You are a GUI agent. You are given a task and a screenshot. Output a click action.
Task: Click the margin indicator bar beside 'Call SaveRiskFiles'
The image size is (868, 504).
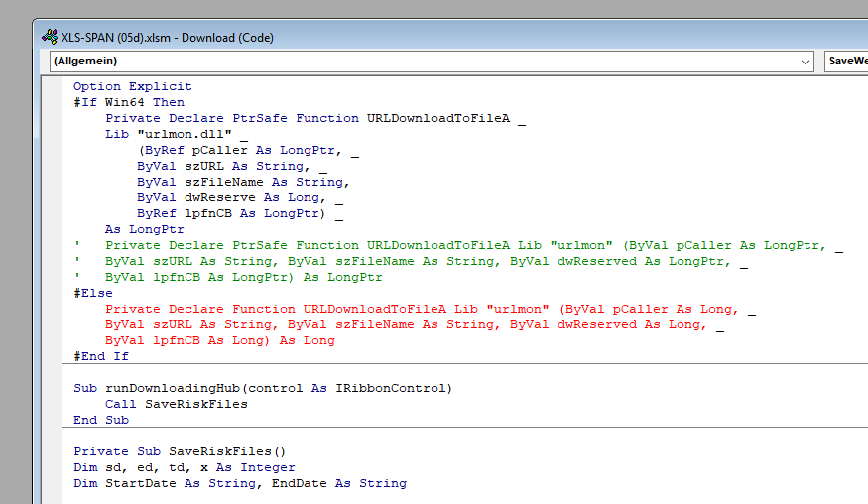click(x=53, y=405)
